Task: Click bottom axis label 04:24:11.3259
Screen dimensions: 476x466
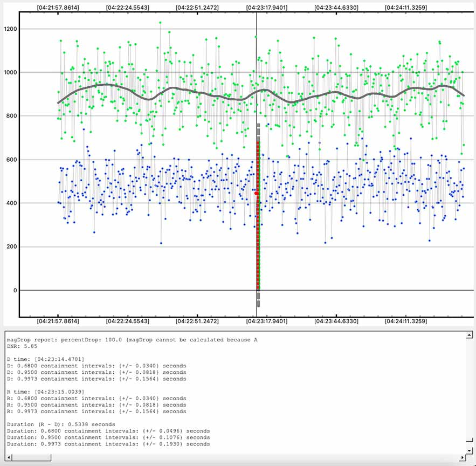Action: (x=405, y=321)
